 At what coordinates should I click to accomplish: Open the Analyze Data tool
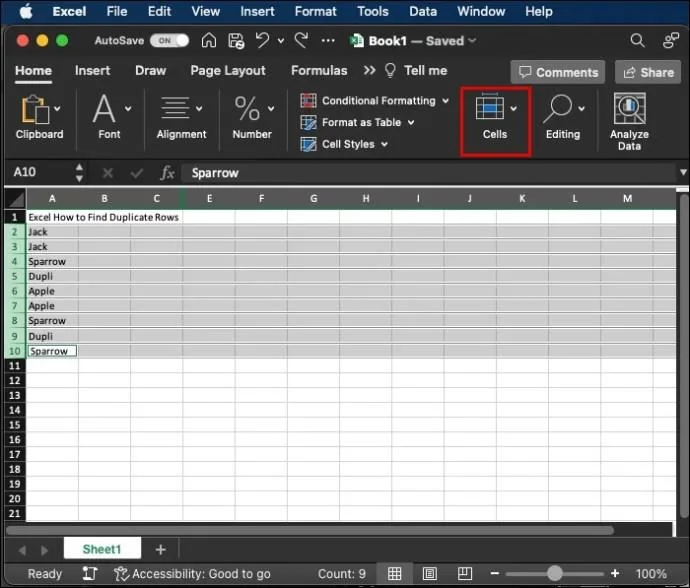coord(629,122)
